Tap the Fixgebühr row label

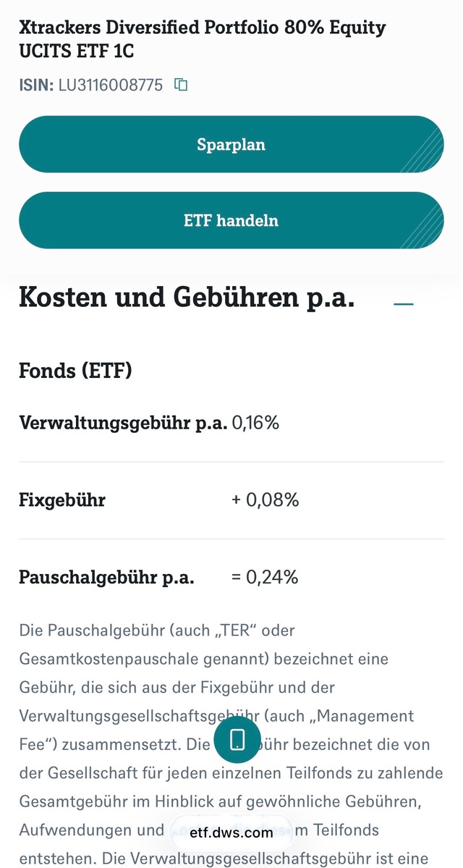62,500
